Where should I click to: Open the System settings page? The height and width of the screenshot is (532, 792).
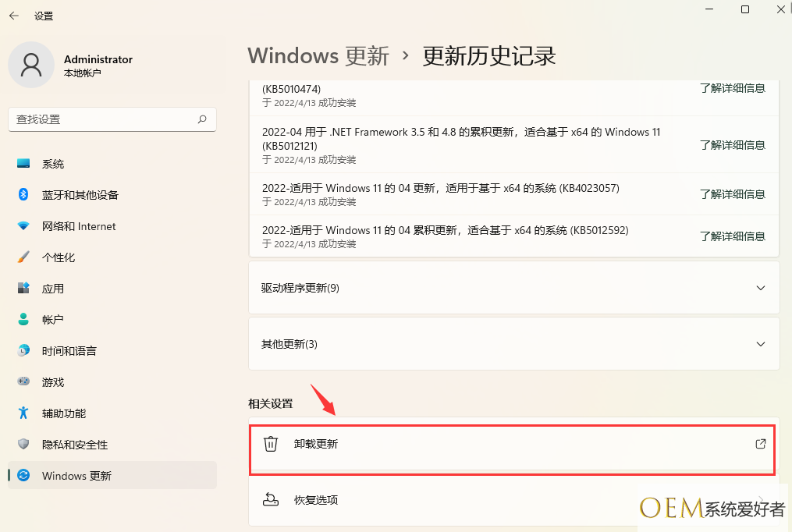click(x=53, y=164)
